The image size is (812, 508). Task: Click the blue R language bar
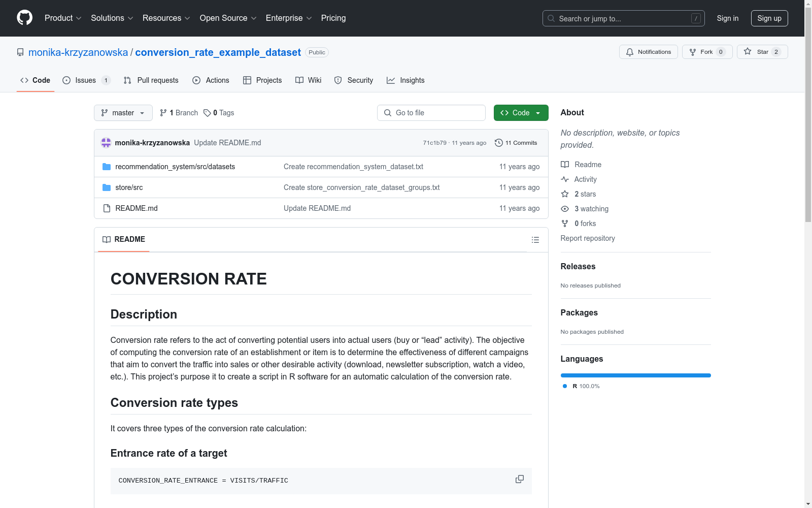(635, 375)
